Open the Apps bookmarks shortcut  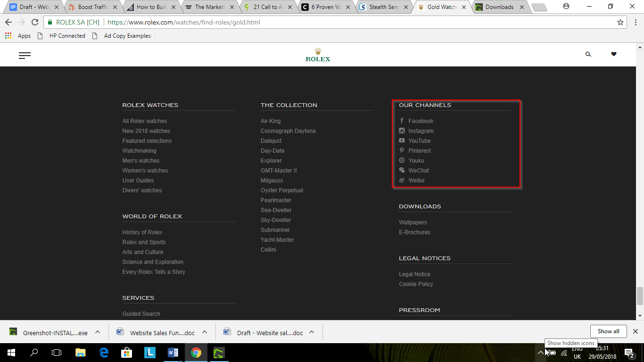(x=18, y=36)
